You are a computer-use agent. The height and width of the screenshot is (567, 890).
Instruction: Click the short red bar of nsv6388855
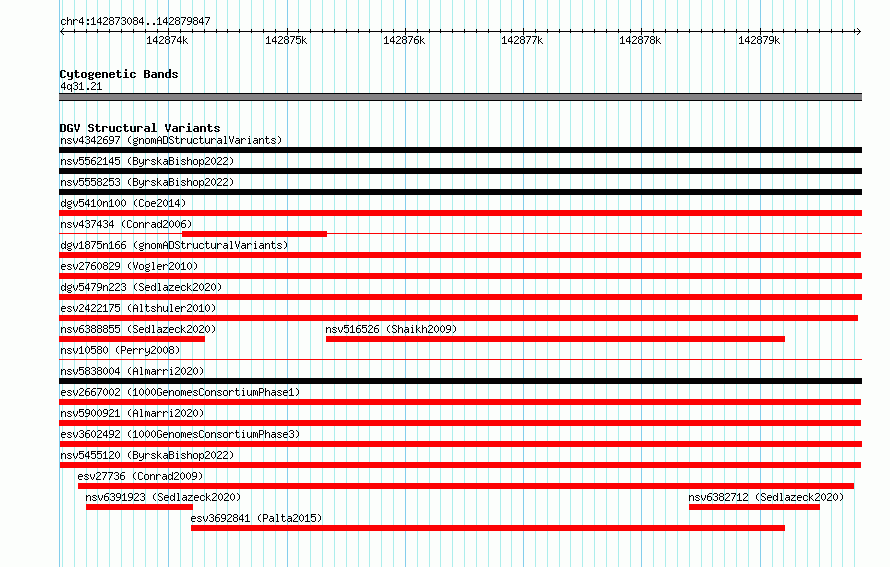[x=132, y=339]
